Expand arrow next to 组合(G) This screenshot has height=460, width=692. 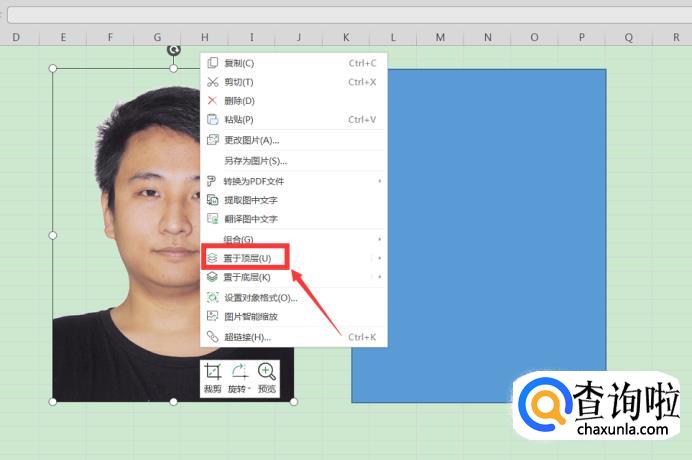pos(379,239)
